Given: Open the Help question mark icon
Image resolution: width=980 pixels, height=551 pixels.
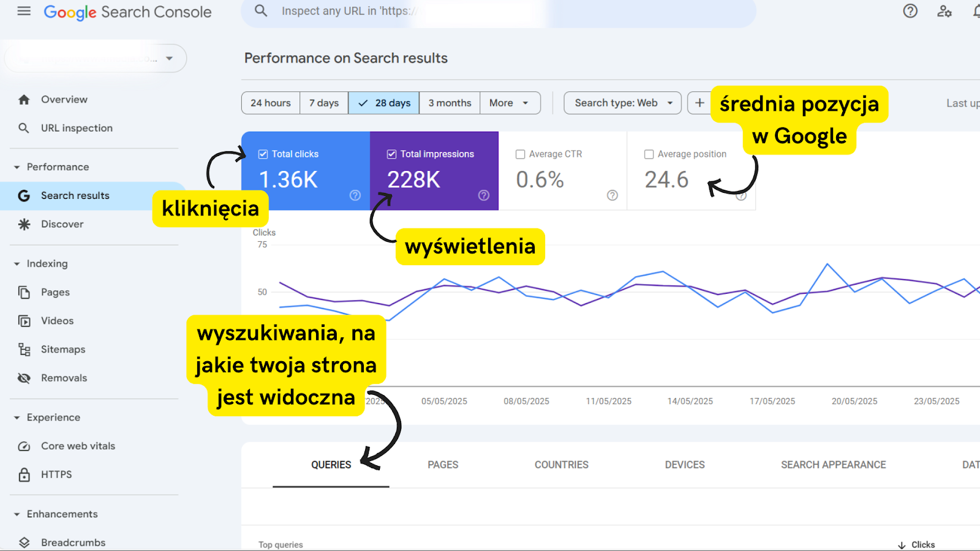Looking at the screenshot, I should [x=910, y=11].
